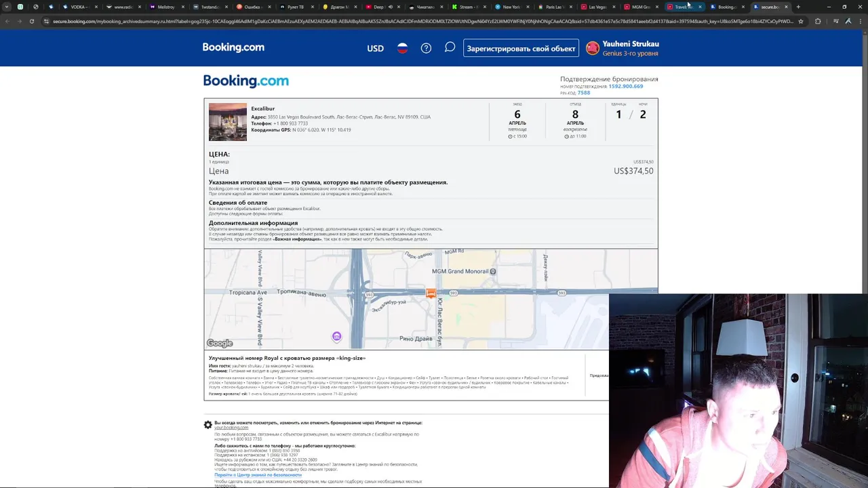The image size is (868, 488).
Task: Click Google logo on map
Action: (x=220, y=344)
